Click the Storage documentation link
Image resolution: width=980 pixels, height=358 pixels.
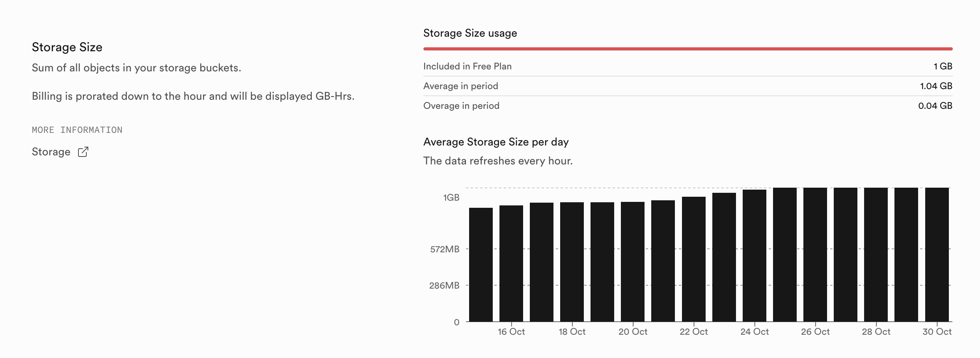(x=51, y=152)
